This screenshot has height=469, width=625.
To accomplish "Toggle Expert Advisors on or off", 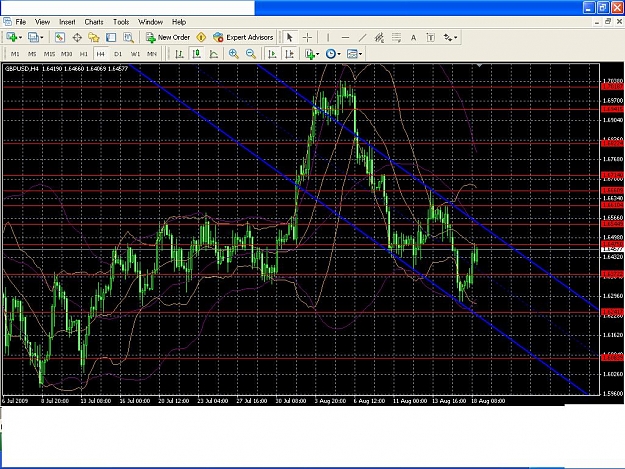I will coord(243,37).
